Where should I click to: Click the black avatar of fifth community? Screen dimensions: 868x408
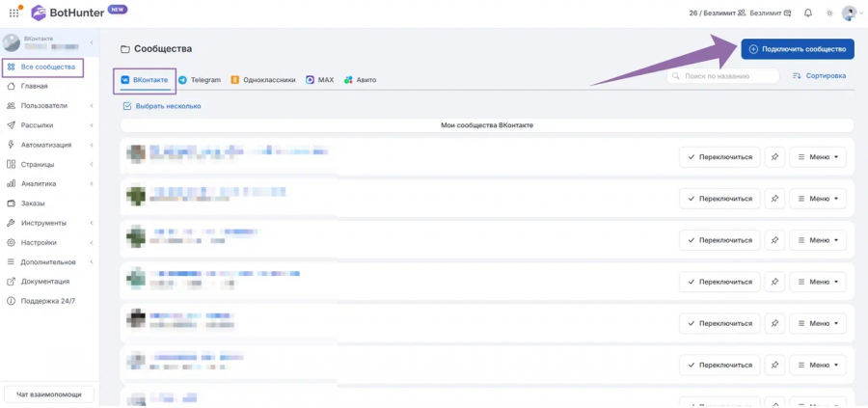[x=136, y=319]
